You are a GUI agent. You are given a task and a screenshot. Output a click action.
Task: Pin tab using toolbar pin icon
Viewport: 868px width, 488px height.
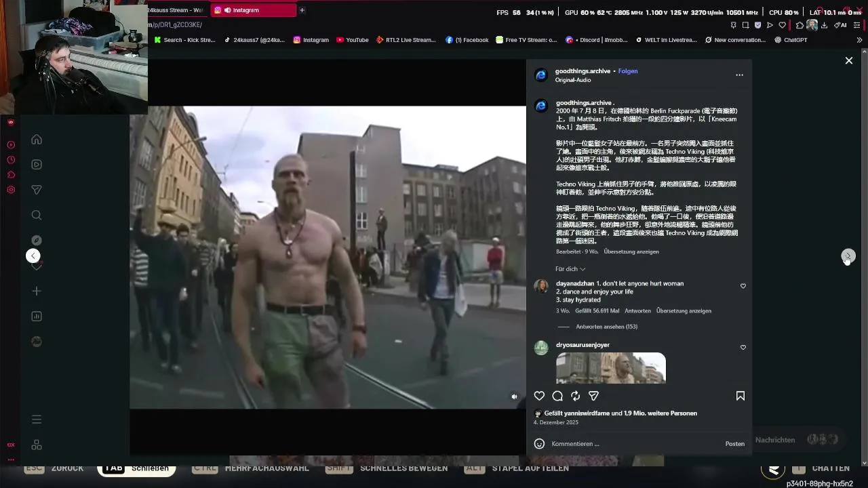[x=733, y=25]
